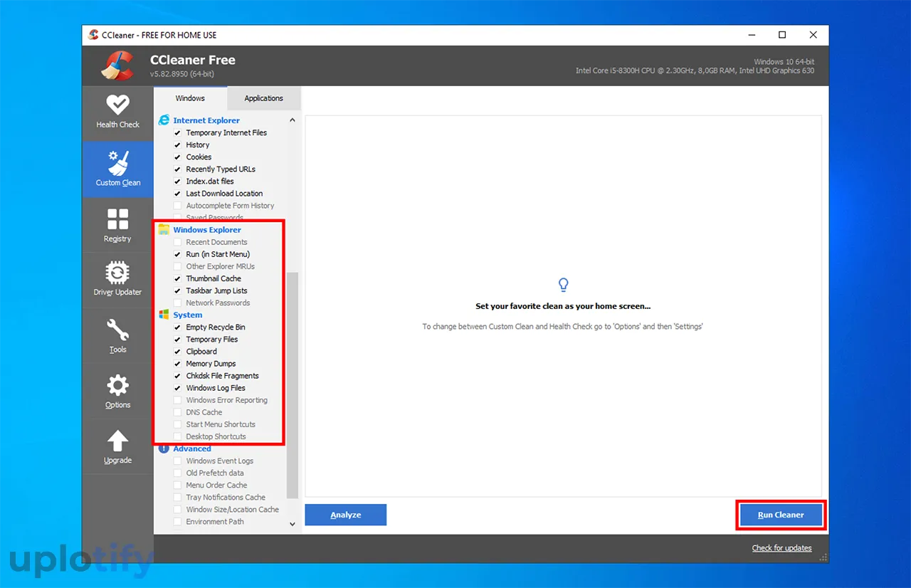Open the Driver Updater section
This screenshot has height=588, width=911.
[117, 279]
